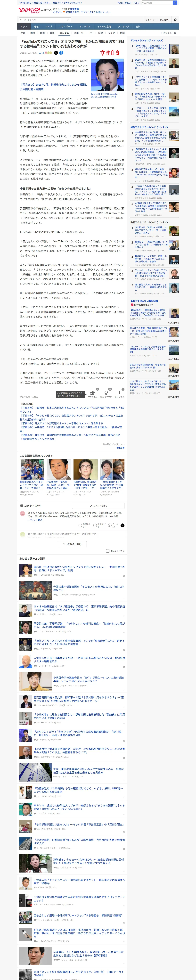
Task: Share first comment on X
Action: (x=122, y=525)
